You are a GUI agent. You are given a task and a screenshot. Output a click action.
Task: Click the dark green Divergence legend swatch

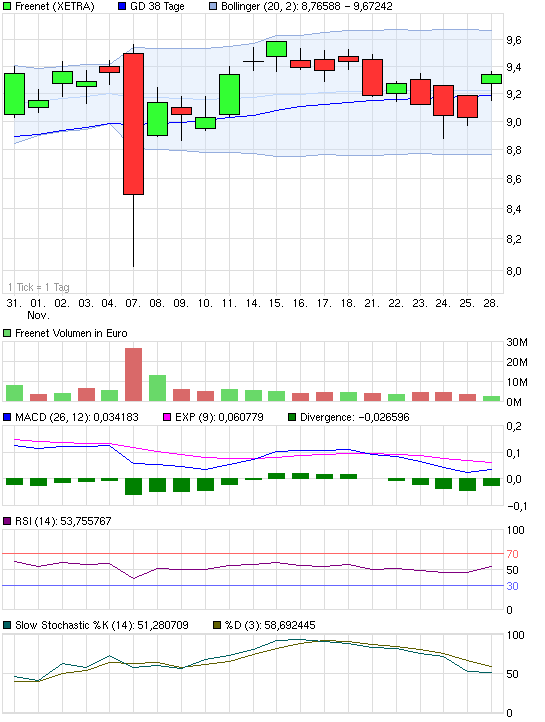(x=292, y=417)
